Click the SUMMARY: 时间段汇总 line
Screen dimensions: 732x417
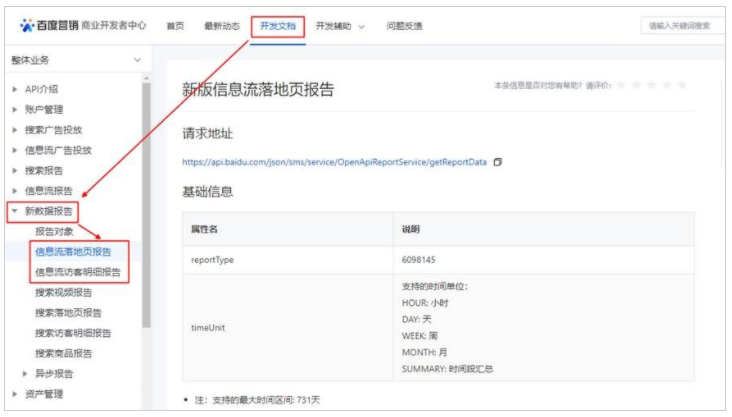tap(447, 369)
